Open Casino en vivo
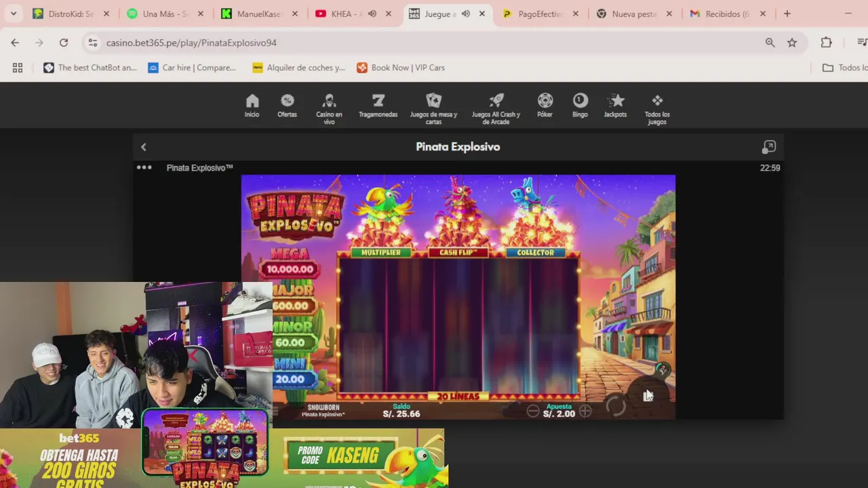This screenshot has height=488, width=868. [x=329, y=109]
